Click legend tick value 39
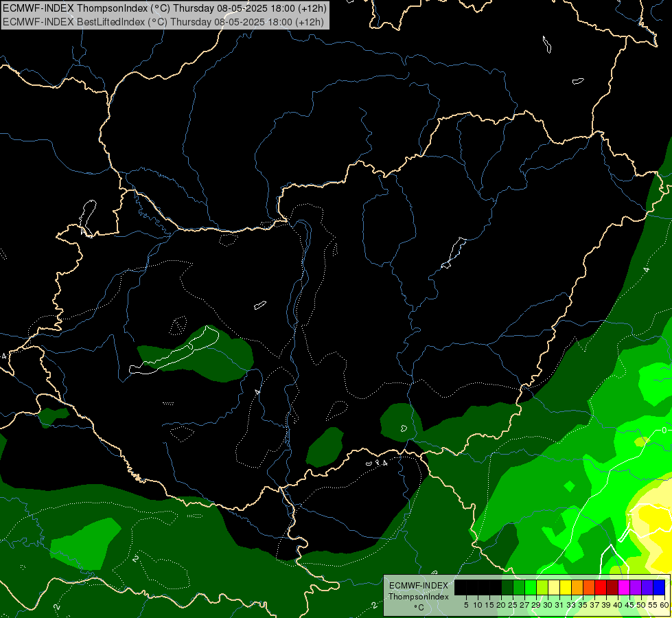Image resolution: width=672 pixels, height=618 pixels. click(x=606, y=605)
